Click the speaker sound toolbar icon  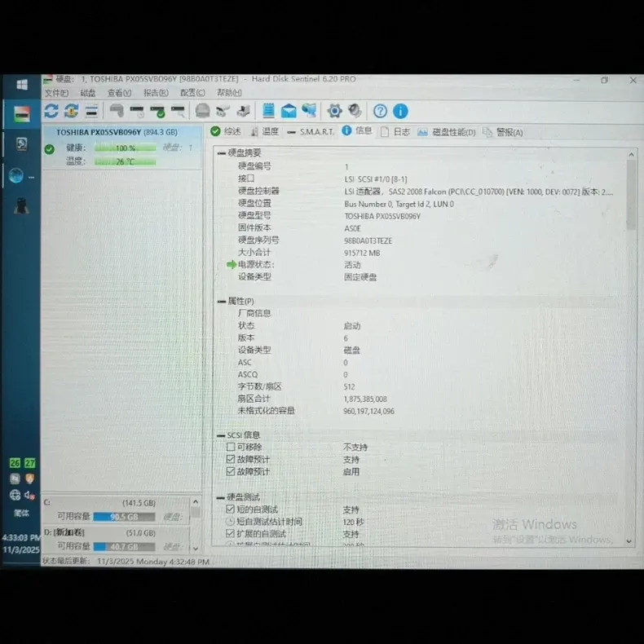355,111
